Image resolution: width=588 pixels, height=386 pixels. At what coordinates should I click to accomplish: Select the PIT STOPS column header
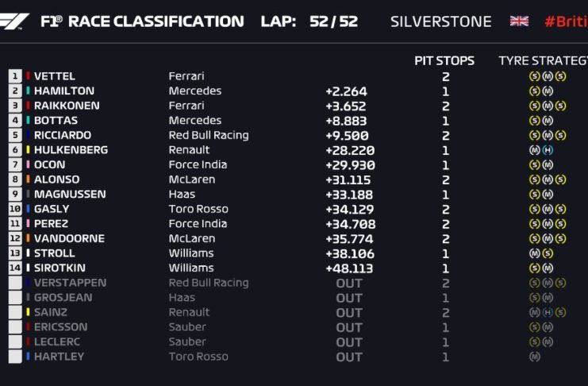[444, 61]
